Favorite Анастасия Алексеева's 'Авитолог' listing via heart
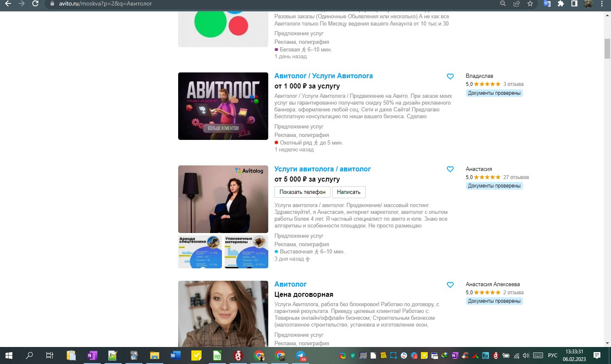The height and width of the screenshot is (364, 611). pos(450,285)
